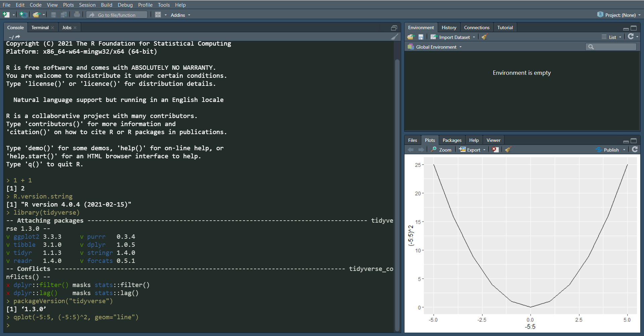This screenshot has height=336, width=644.
Task: Save the current document via disk icon
Action: (53, 15)
